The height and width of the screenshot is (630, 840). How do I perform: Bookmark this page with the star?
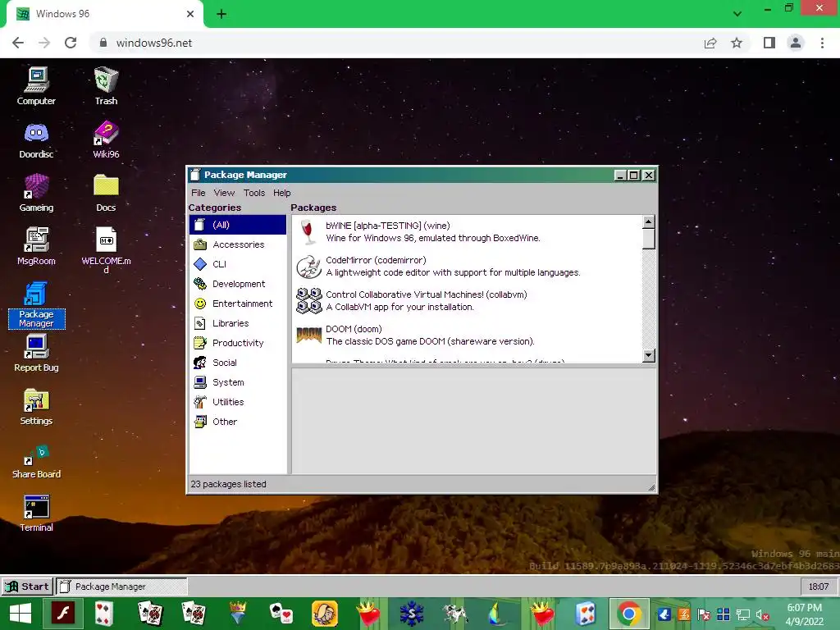point(737,43)
